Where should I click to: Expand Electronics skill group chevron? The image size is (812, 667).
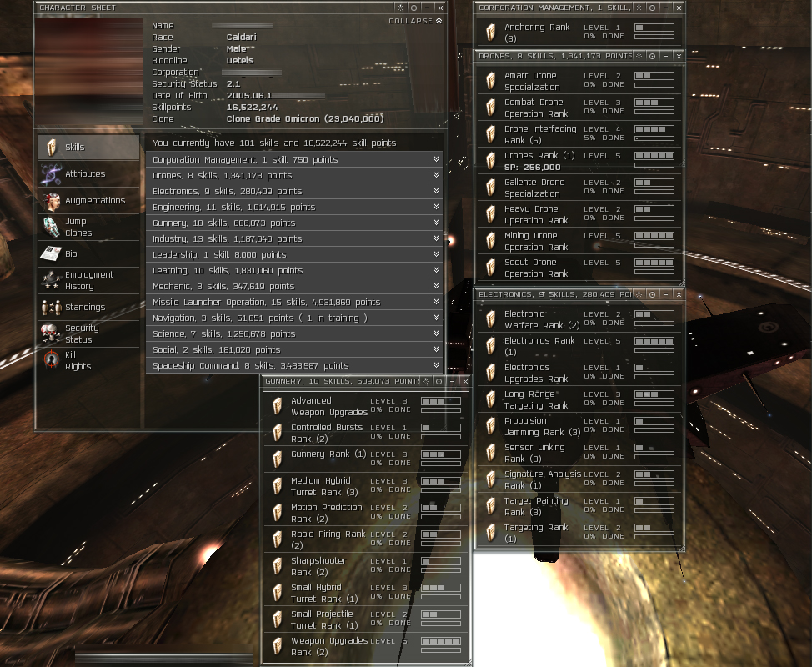point(436,191)
